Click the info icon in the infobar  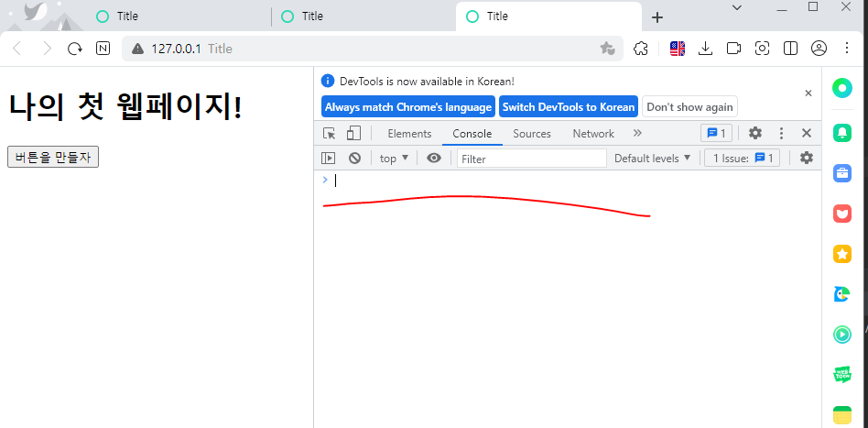click(328, 81)
